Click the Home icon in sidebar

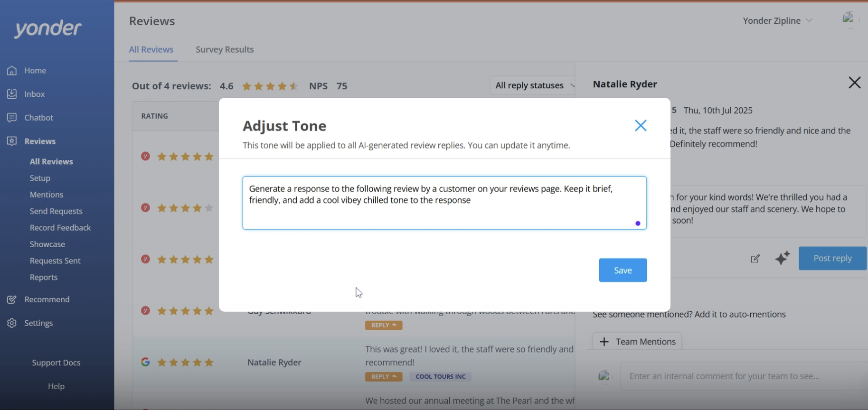point(12,70)
